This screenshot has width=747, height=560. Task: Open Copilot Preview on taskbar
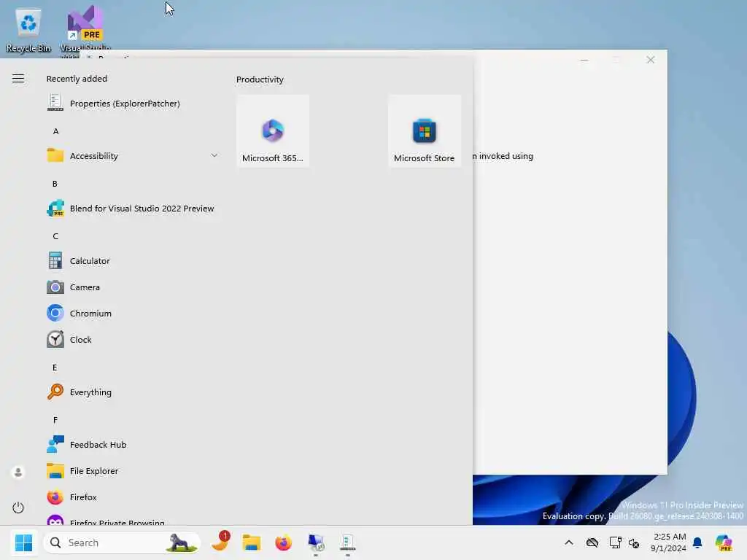[x=724, y=542]
